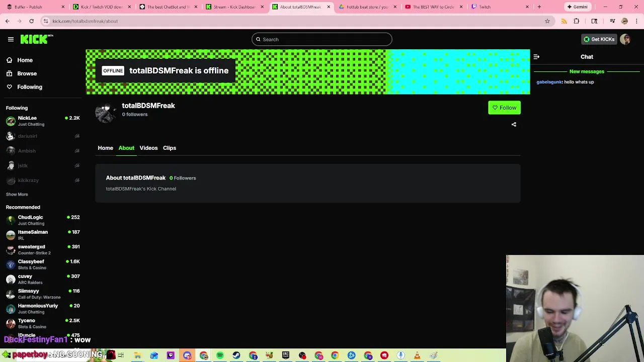Open a new browser tab with the plus button
Image resolution: width=644 pixels, height=362 pixels.
point(539,7)
